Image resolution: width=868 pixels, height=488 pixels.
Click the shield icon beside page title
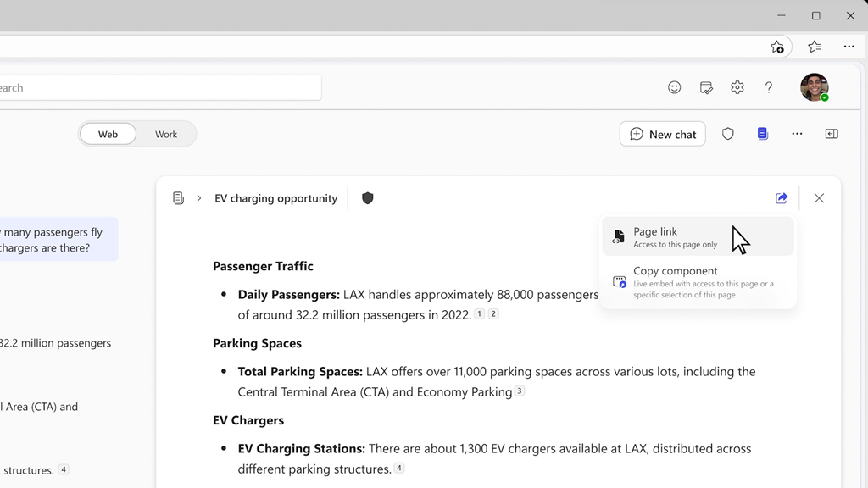click(x=368, y=198)
